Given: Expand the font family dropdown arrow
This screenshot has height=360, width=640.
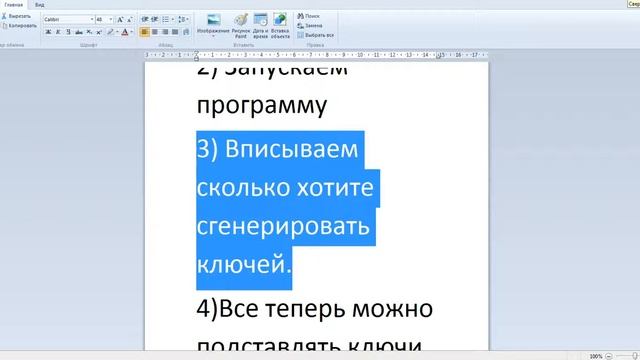Looking at the screenshot, I should (92, 19).
